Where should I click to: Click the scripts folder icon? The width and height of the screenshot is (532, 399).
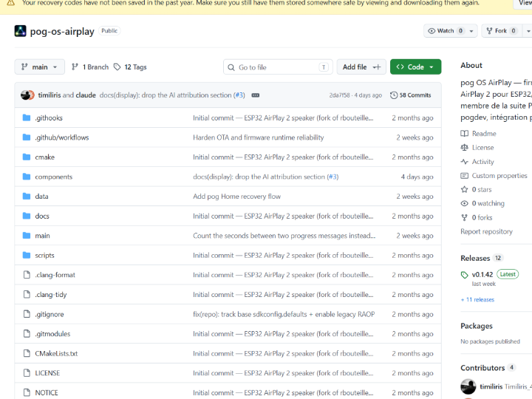point(27,255)
